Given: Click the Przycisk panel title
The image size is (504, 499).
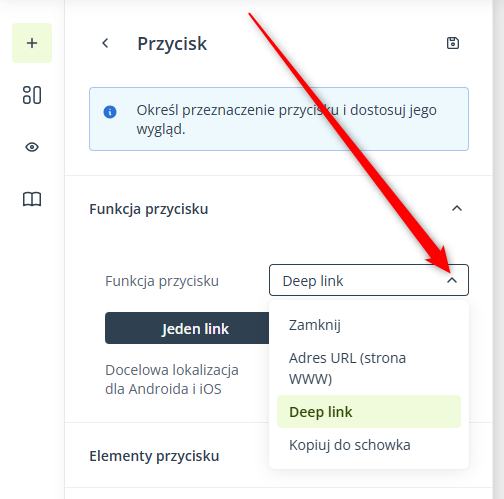Looking at the screenshot, I should click(x=172, y=44).
